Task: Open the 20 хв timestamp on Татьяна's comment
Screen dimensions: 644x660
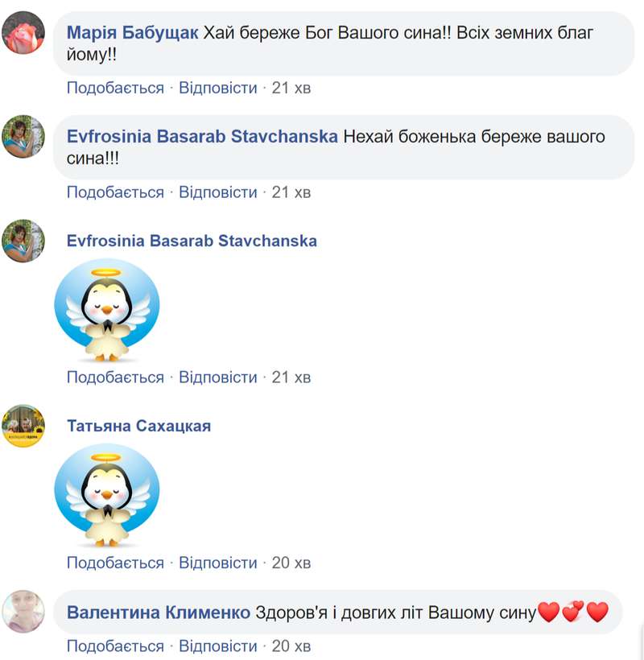Action: pos(291,563)
